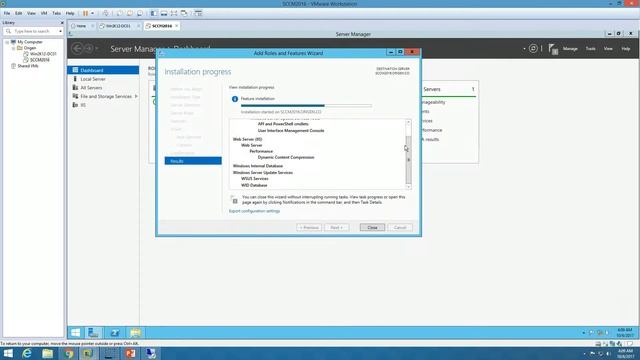Click the revert snapshot toolbar icon

click(130, 13)
